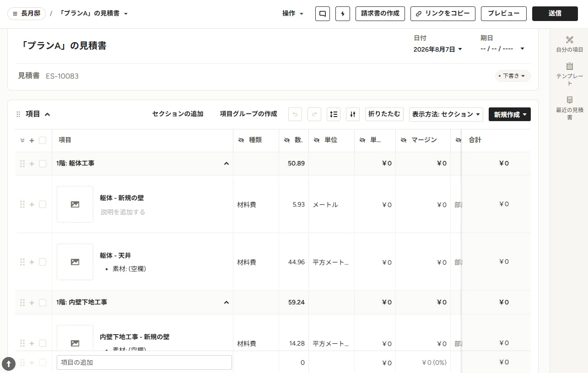
Task: Click plus icon in table header row
Action: (x=32, y=140)
